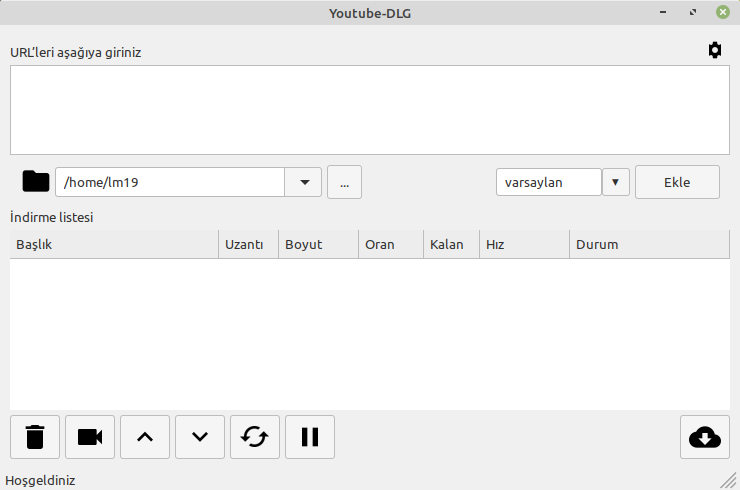The image size is (740, 490).
Task: Close the Youtube-DLG window
Action: point(723,12)
